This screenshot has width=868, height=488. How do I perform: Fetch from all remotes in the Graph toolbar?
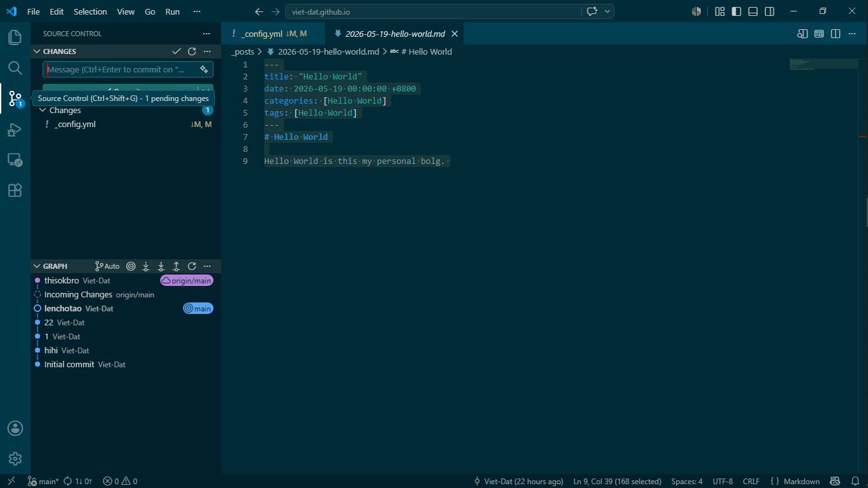146,266
